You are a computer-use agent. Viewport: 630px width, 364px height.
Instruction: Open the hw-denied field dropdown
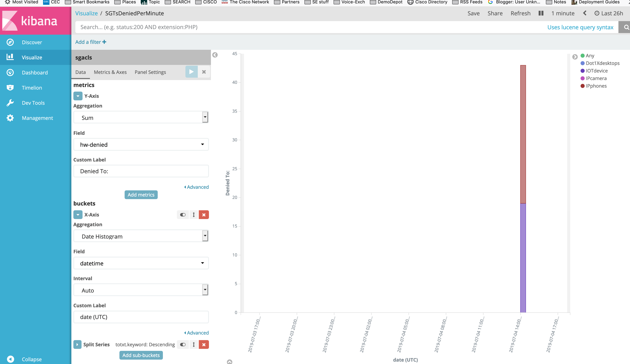pyautogui.click(x=141, y=145)
